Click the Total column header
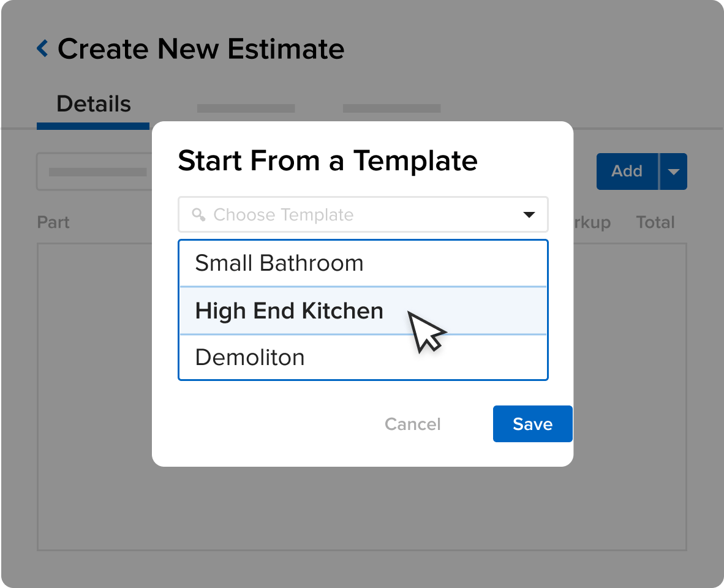The width and height of the screenshot is (724, 588). click(x=655, y=222)
